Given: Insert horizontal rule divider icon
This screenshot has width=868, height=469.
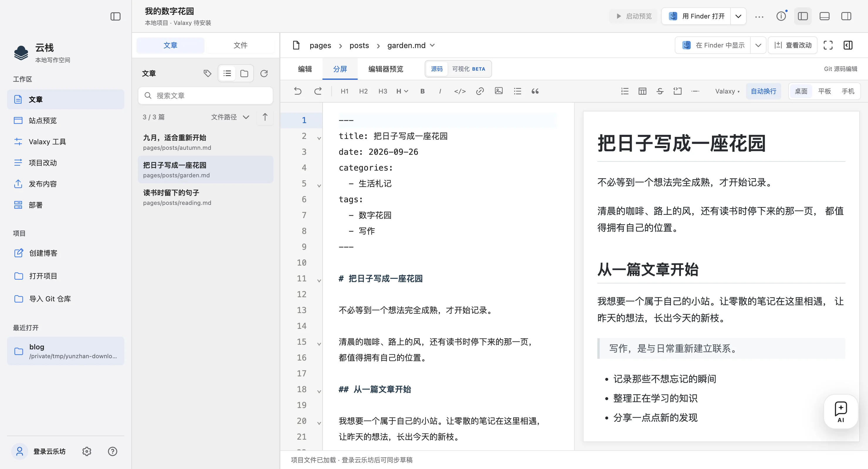Looking at the screenshot, I should click(695, 91).
